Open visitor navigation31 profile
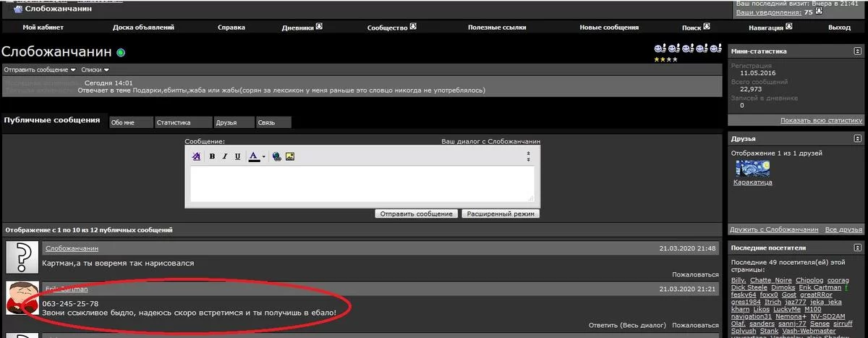 click(x=752, y=317)
